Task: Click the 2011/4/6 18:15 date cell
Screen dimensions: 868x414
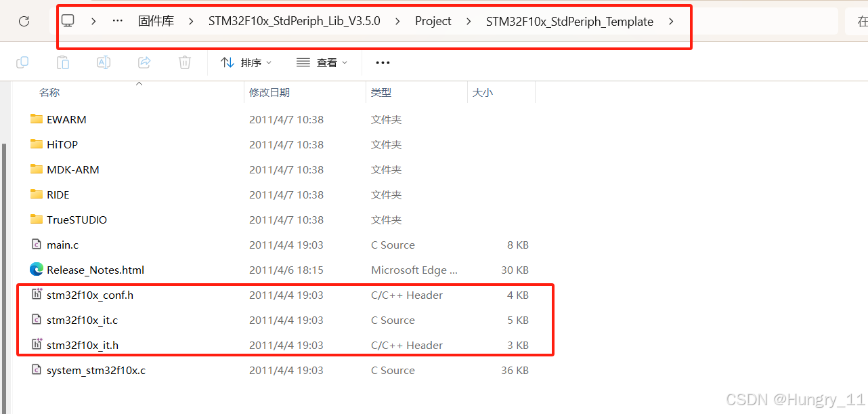Action: coord(286,270)
